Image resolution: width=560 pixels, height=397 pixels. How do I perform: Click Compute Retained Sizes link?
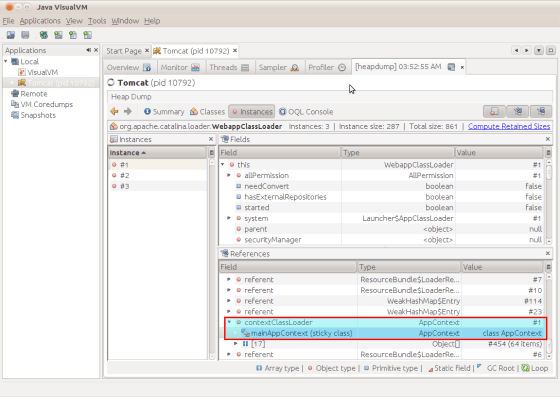click(x=509, y=126)
